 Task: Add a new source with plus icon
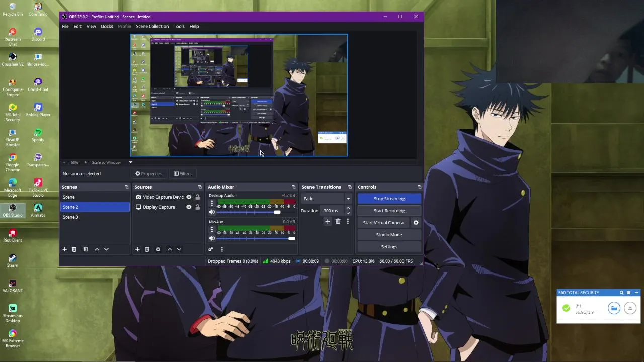[x=137, y=249]
